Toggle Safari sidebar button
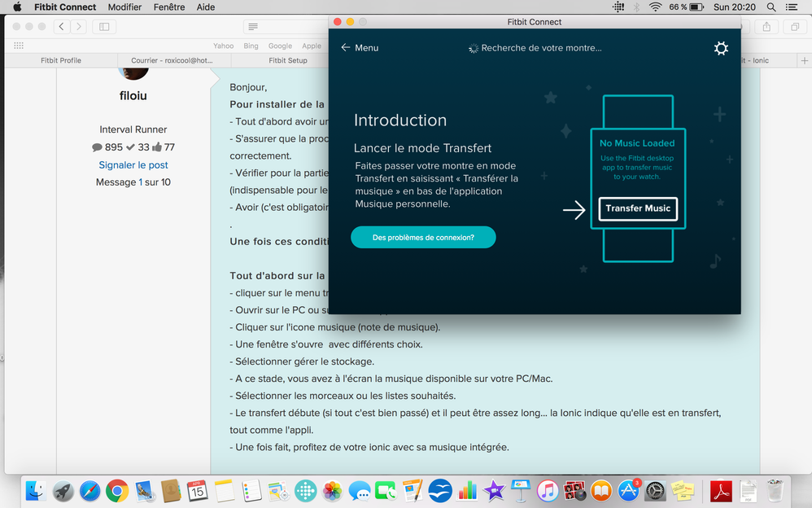Screen dimensions: 812x508 coord(104,26)
